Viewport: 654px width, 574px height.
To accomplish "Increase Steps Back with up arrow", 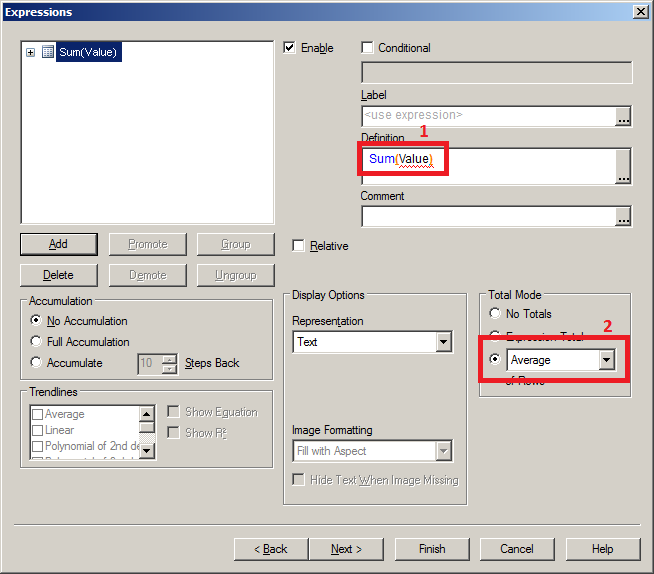I will [169, 359].
